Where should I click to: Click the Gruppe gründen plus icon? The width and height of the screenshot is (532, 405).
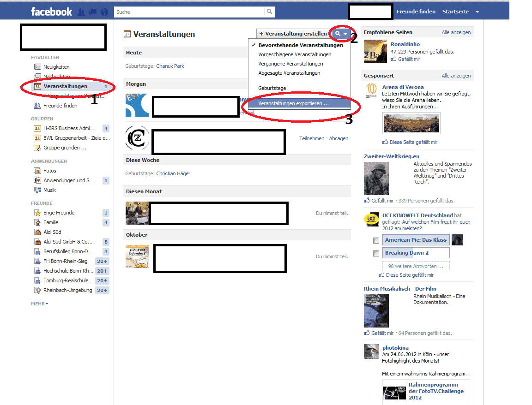pyautogui.click(x=37, y=148)
